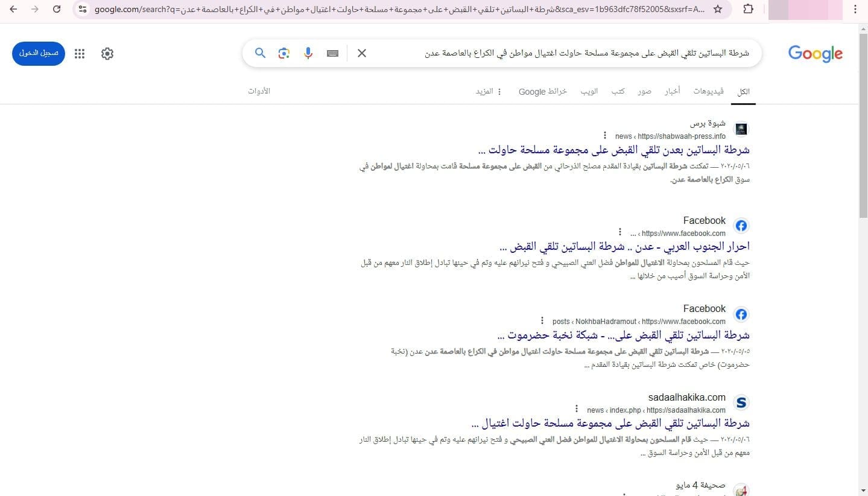This screenshot has width=868, height=496.
Task: Reload the page
Action: click(x=57, y=9)
